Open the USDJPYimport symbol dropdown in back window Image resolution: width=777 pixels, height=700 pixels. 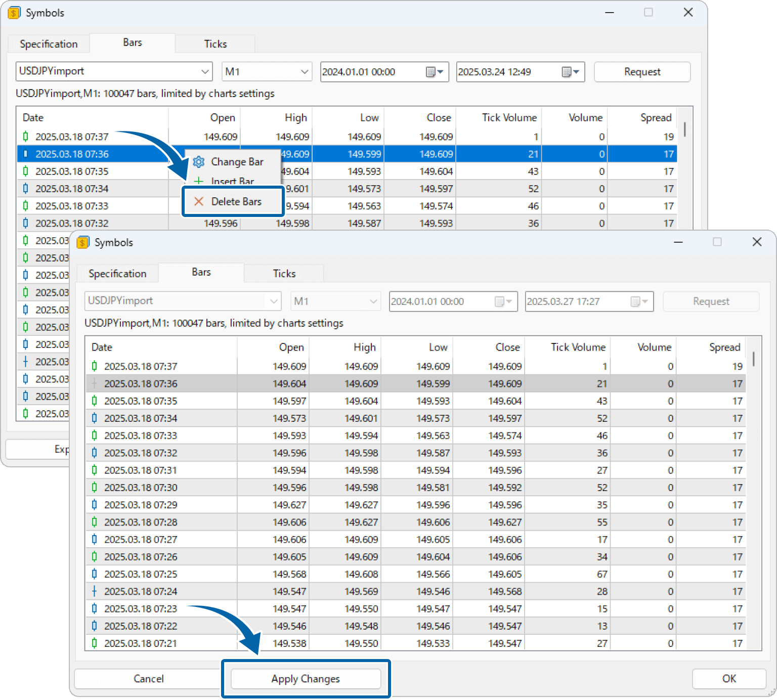click(x=204, y=71)
